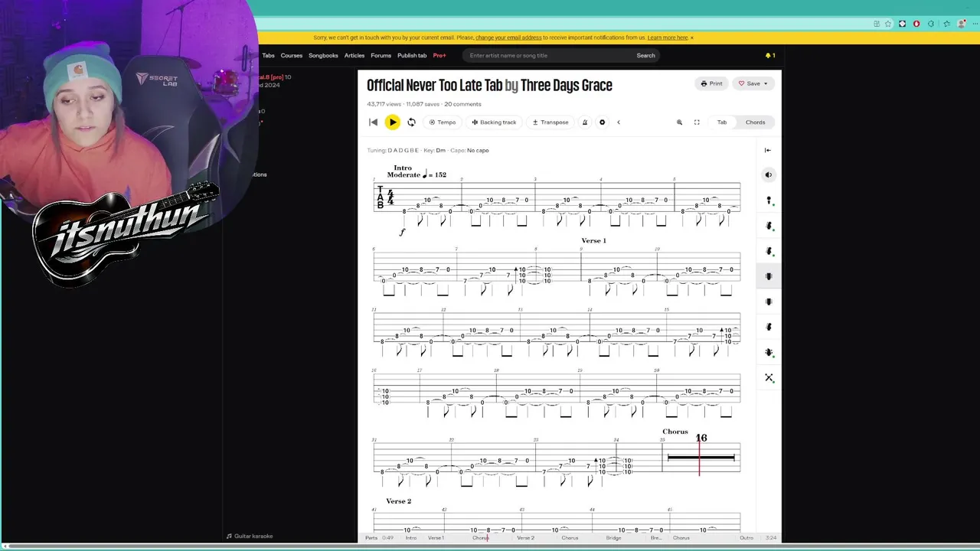980x551 pixels.
Task: View the 20 comments link
Action: click(462, 104)
